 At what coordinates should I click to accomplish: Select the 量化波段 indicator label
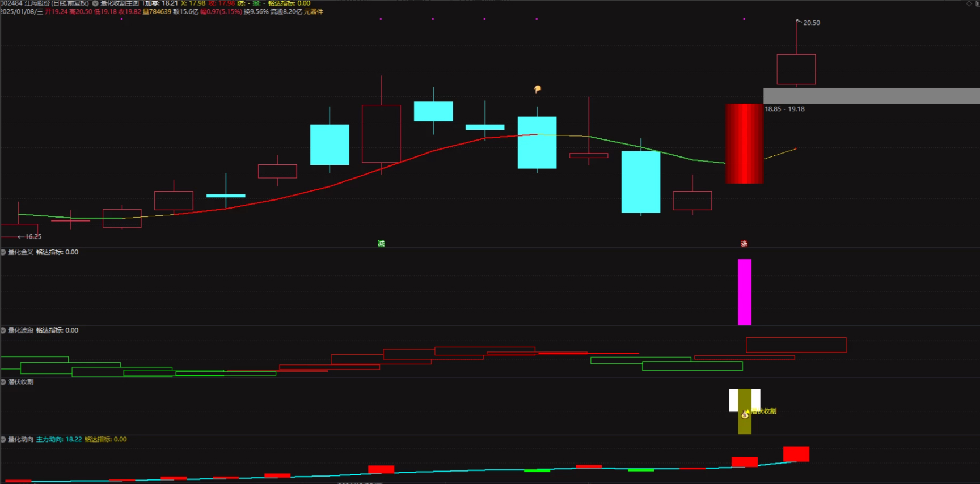[21, 330]
